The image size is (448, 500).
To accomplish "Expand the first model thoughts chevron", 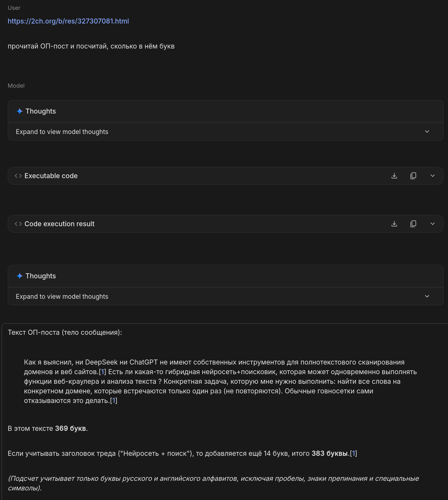I will tap(427, 132).
